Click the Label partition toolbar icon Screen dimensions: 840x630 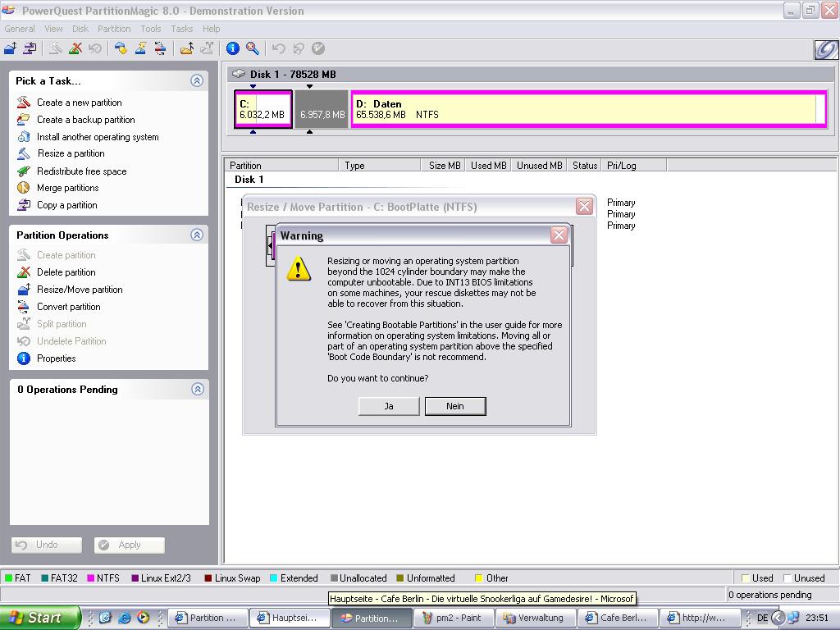[x=121, y=48]
